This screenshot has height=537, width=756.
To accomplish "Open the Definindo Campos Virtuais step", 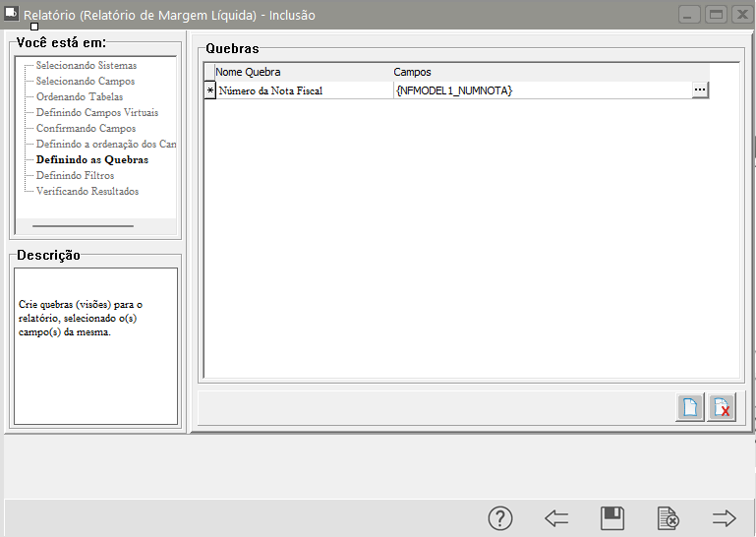I will pos(96,112).
